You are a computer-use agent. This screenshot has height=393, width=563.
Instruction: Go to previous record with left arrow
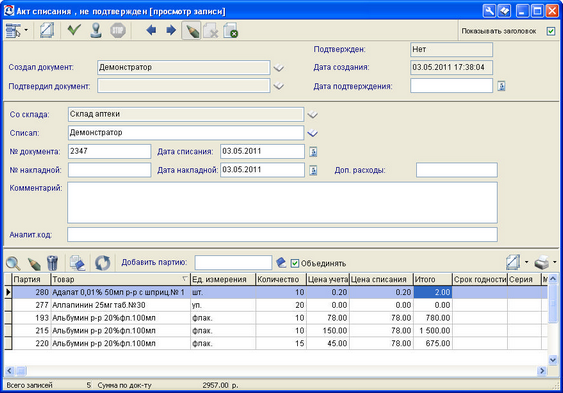coord(151,30)
